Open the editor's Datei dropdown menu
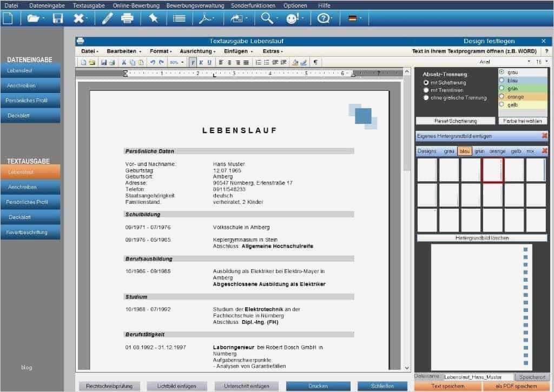The height and width of the screenshot is (392, 554). 90,51
